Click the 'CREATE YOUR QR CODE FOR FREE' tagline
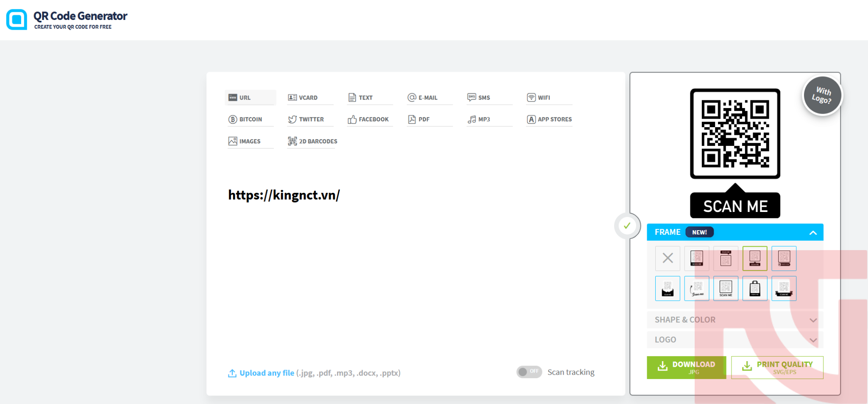This screenshot has height=404, width=868. [x=73, y=27]
